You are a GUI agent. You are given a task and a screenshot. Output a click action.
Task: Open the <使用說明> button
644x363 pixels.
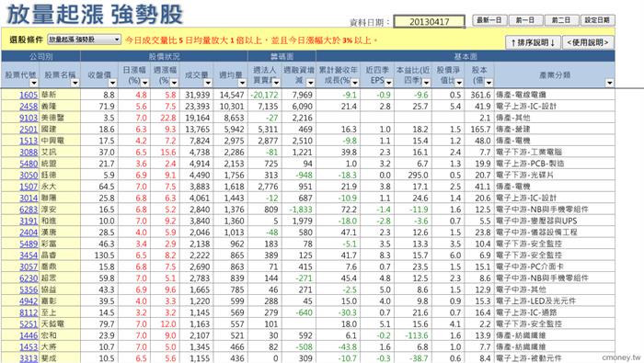[x=587, y=42]
